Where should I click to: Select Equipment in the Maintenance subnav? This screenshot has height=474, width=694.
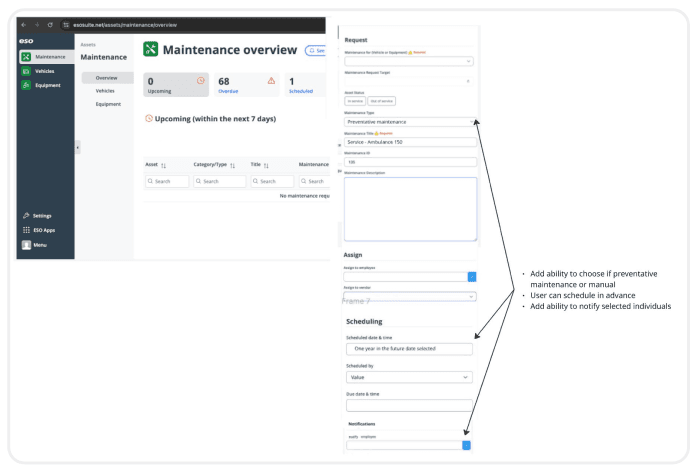(x=108, y=104)
